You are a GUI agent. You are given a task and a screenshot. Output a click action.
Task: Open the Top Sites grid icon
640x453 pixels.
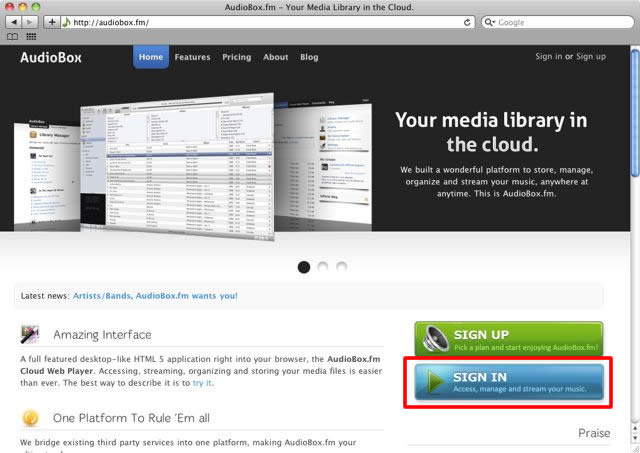pyautogui.click(x=31, y=37)
